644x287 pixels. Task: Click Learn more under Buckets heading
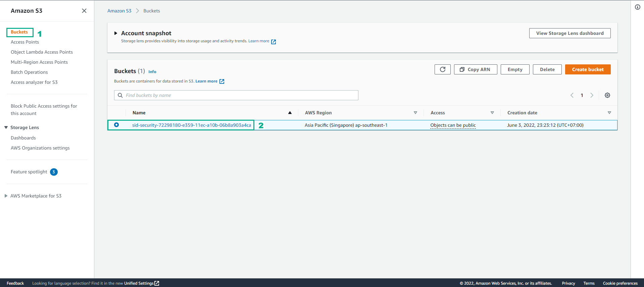coord(206,81)
